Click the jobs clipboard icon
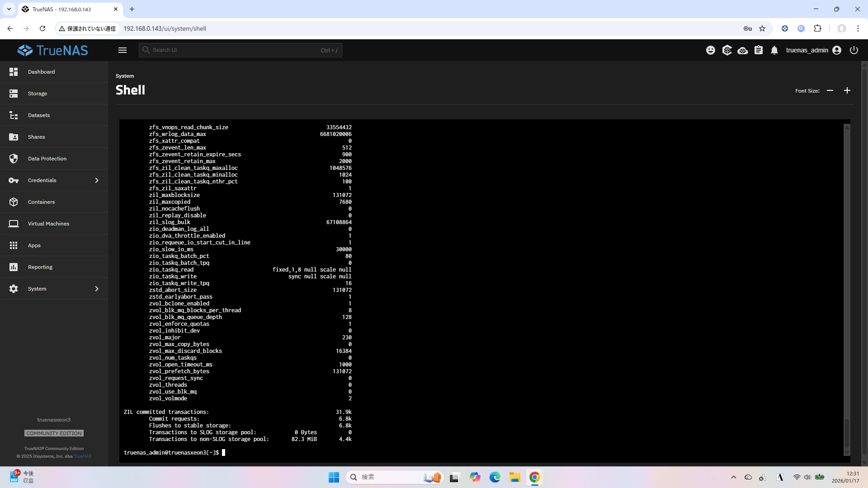This screenshot has height=488, width=868. click(x=759, y=50)
